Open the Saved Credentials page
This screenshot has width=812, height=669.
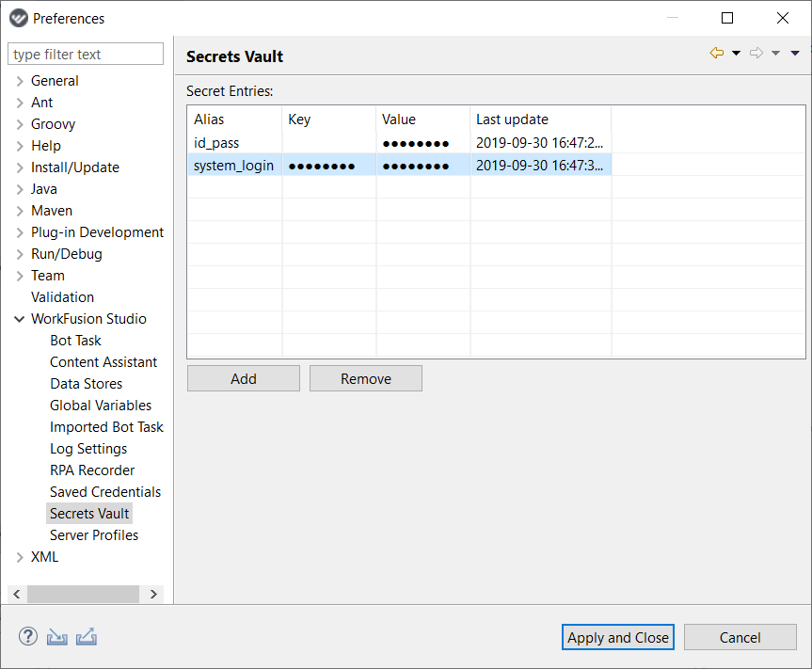click(x=105, y=492)
